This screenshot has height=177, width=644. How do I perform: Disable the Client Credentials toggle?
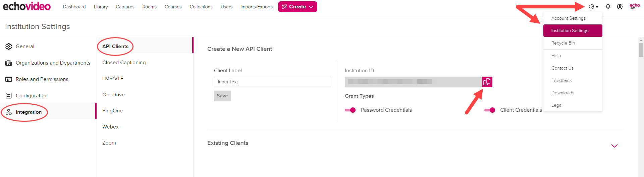(490, 110)
